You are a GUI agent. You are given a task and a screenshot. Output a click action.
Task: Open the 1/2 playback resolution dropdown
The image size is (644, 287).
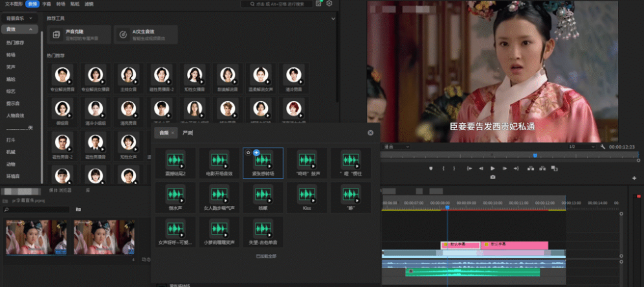click(x=579, y=147)
